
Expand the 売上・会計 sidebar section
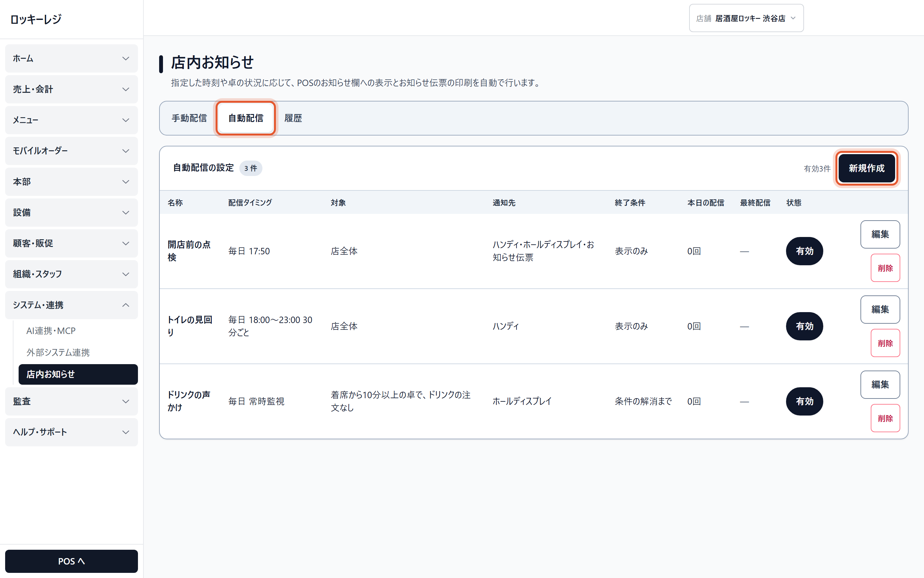click(72, 89)
